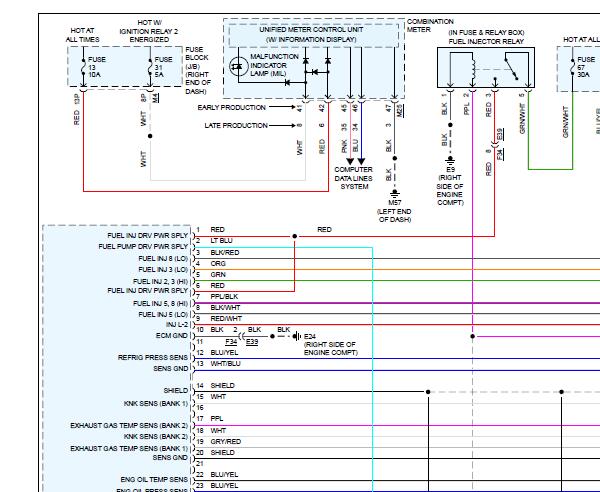This screenshot has width=600, height=492.
Task: Click the GRN wire color on pin 5
Action: pyautogui.click(x=218, y=275)
